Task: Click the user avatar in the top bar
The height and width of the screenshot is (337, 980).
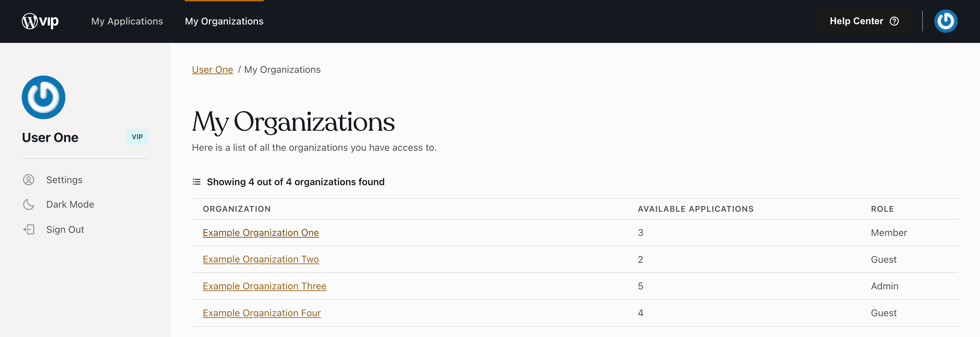Action: pos(946,21)
